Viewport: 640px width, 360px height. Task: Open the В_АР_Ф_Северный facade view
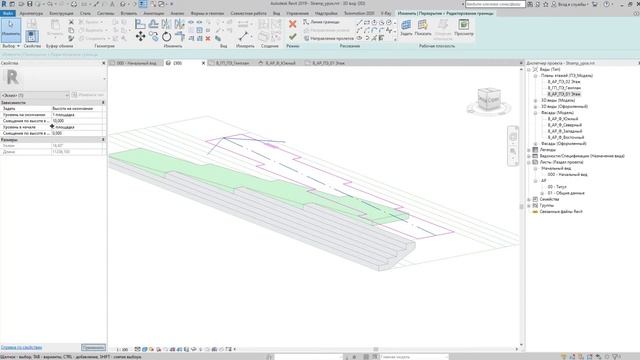click(x=565, y=125)
